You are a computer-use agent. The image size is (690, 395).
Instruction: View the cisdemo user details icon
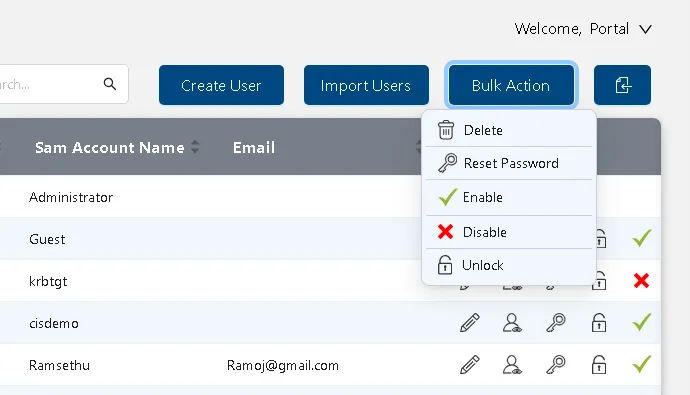click(x=512, y=322)
